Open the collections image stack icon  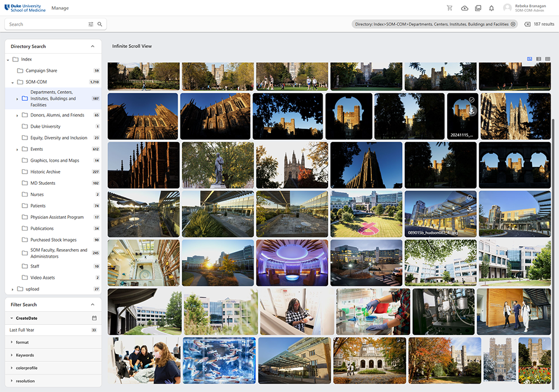pyautogui.click(x=478, y=8)
